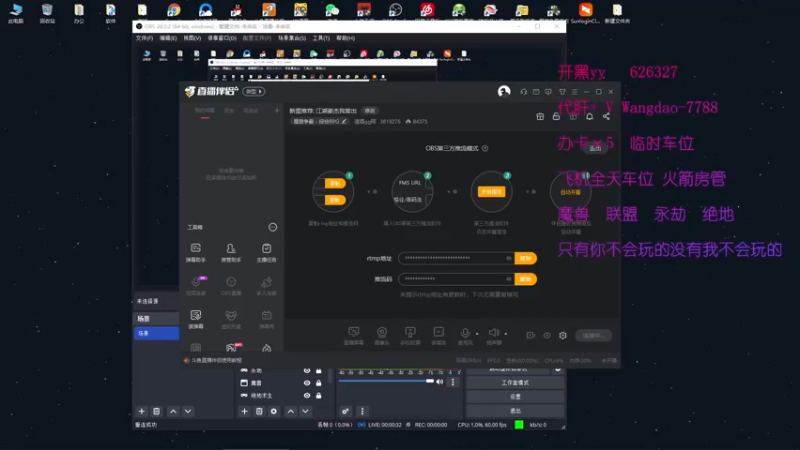
Task: Reveal the rtmp地址 hidden text
Action: click(509, 258)
